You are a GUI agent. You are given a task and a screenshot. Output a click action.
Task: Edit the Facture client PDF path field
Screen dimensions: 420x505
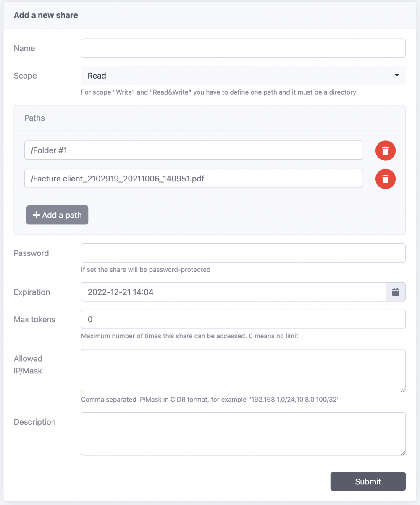point(193,179)
